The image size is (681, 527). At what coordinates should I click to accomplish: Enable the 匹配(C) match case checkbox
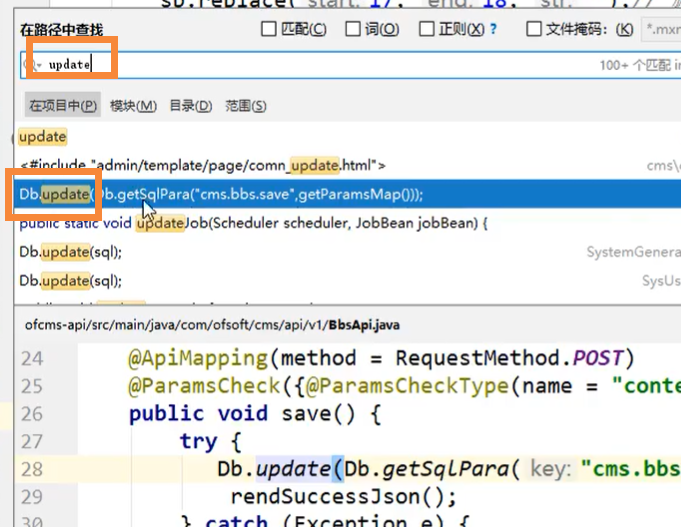point(268,30)
